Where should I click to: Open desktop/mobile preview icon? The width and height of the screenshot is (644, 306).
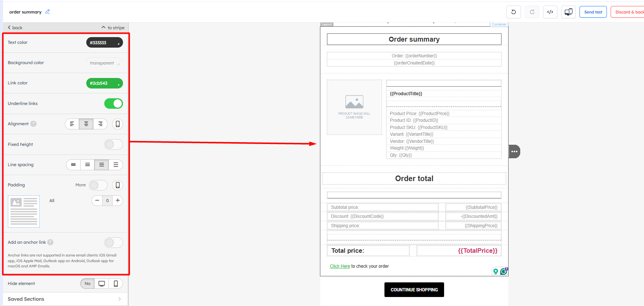tap(568, 12)
